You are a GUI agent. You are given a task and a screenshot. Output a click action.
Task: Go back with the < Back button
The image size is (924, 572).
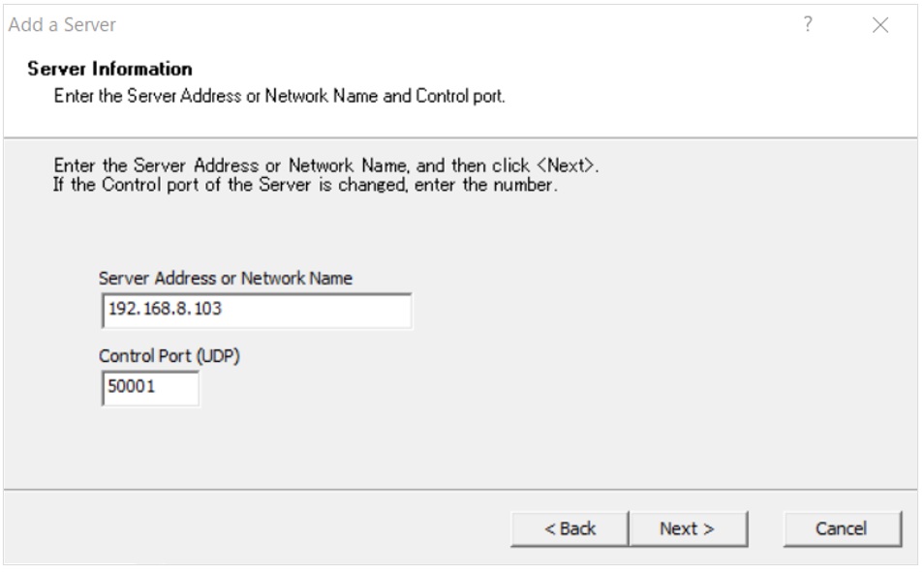(570, 528)
